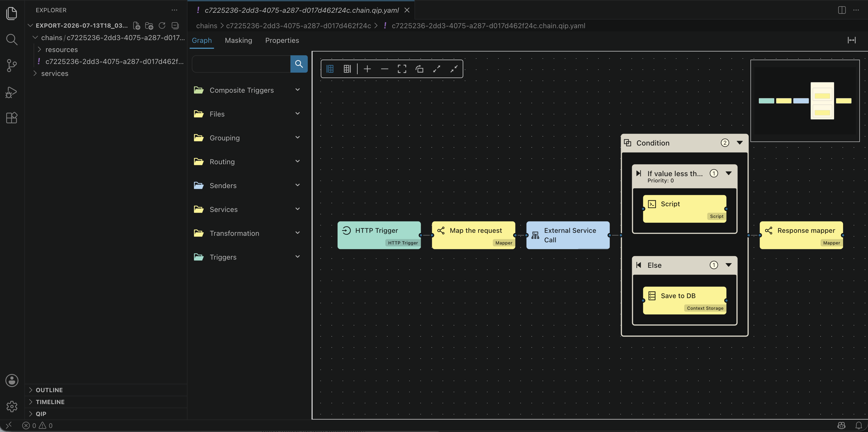Open the Extensions view
Viewport: 868px width, 432px height.
tap(12, 118)
